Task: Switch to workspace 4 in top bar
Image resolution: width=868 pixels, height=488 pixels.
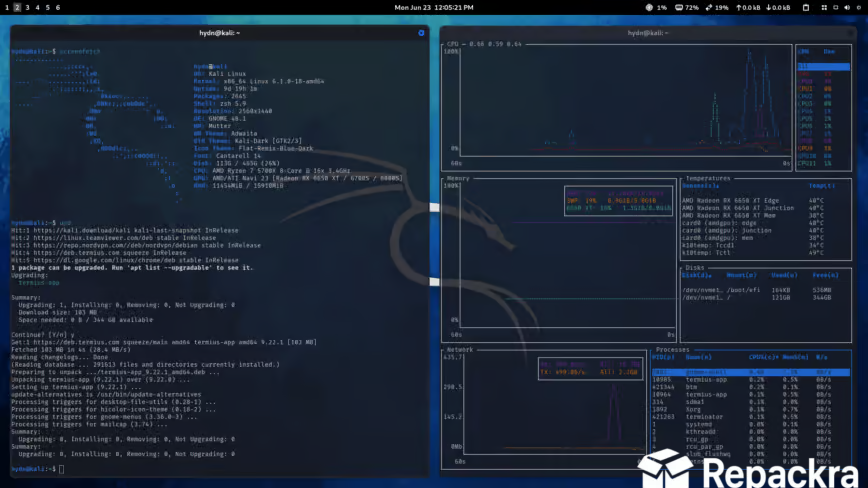Action: pos(38,8)
